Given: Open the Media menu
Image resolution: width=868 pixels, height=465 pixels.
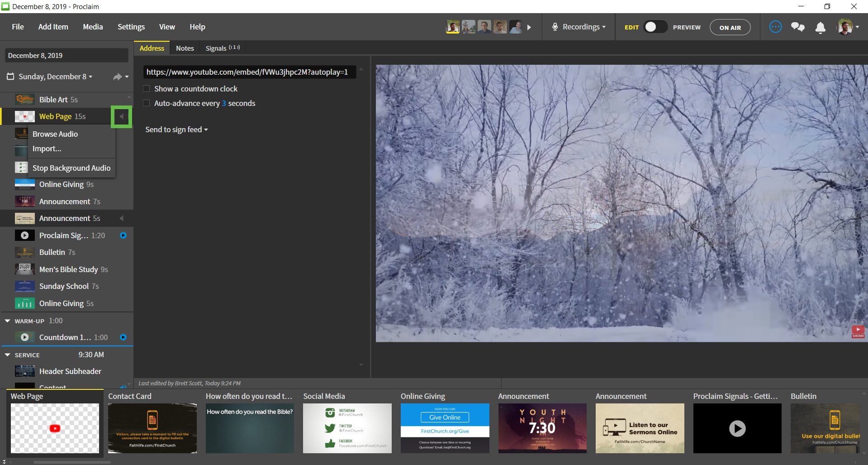Looking at the screenshot, I should point(93,27).
